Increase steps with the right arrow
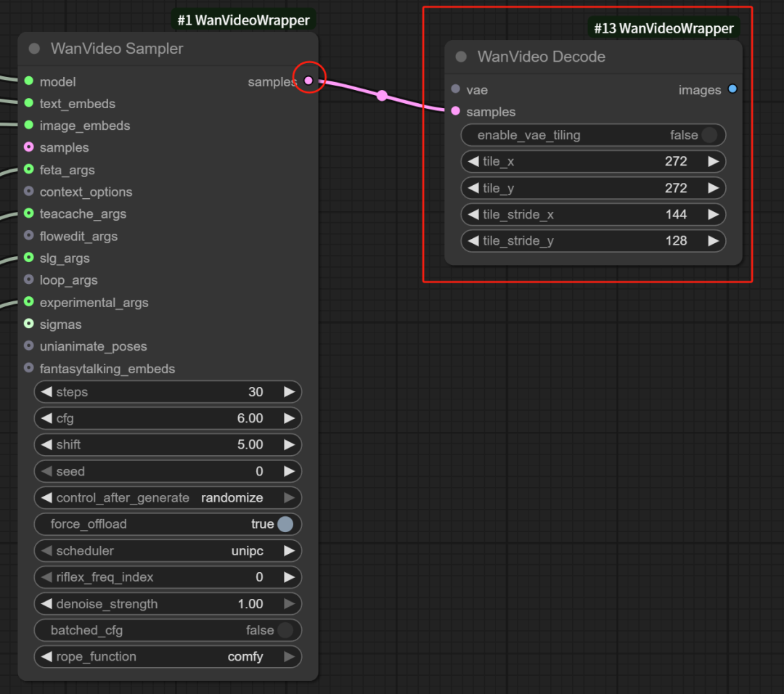784x694 pixels. point(289,392)
